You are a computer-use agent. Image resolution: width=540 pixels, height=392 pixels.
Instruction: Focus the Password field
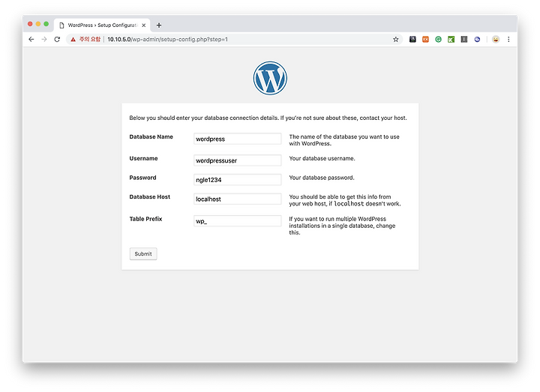click(237, 180)
